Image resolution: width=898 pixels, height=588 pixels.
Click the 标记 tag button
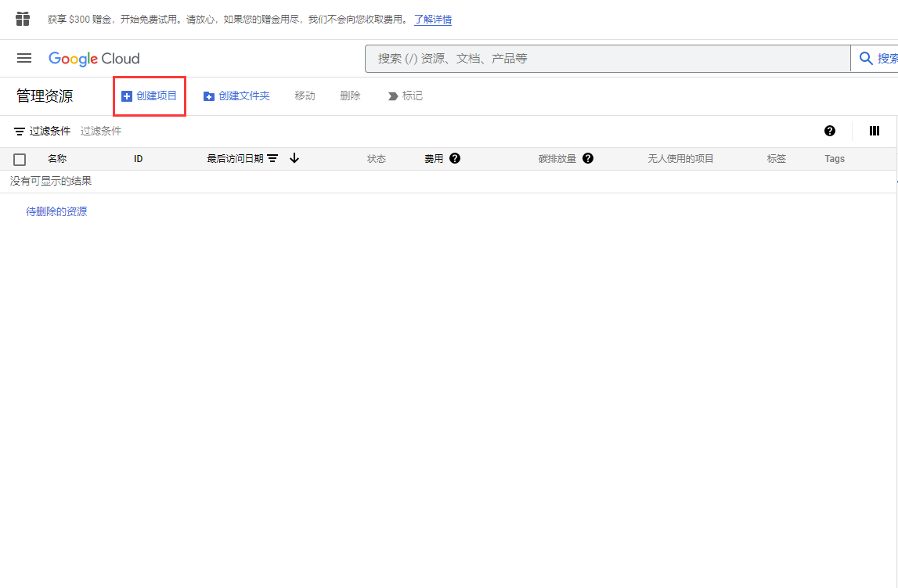[x=405, y=96]
